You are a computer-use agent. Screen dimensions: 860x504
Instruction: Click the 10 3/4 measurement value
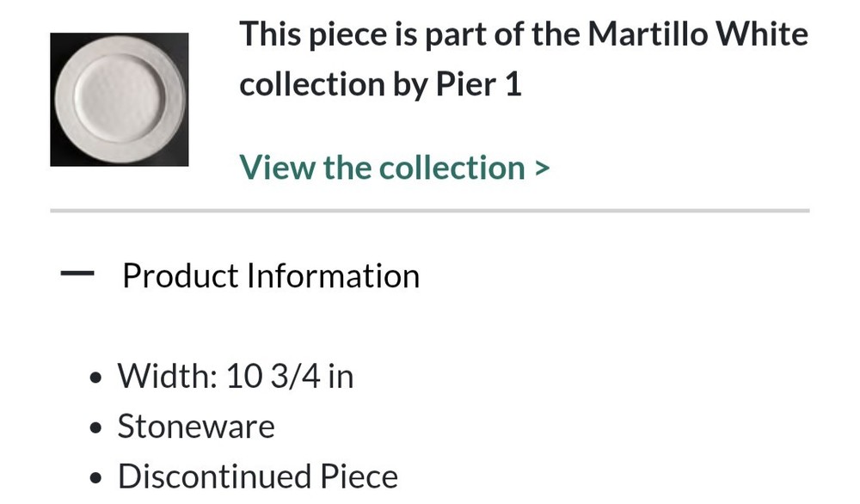[x=273, y=376]
